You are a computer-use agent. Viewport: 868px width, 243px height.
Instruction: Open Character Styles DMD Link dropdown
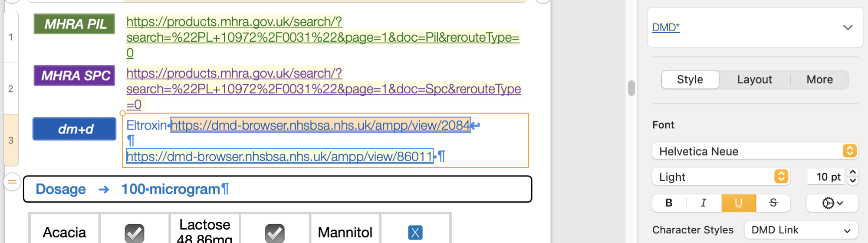click(x=801, y=230)
